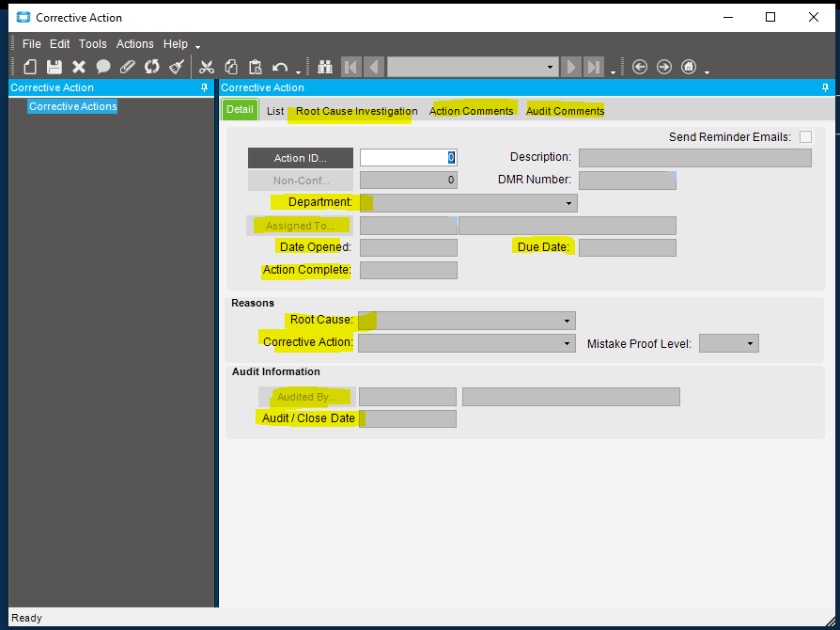Click the Action Complete date field
The width and height of the screenshot is (840, 630).
pos(408,270)
